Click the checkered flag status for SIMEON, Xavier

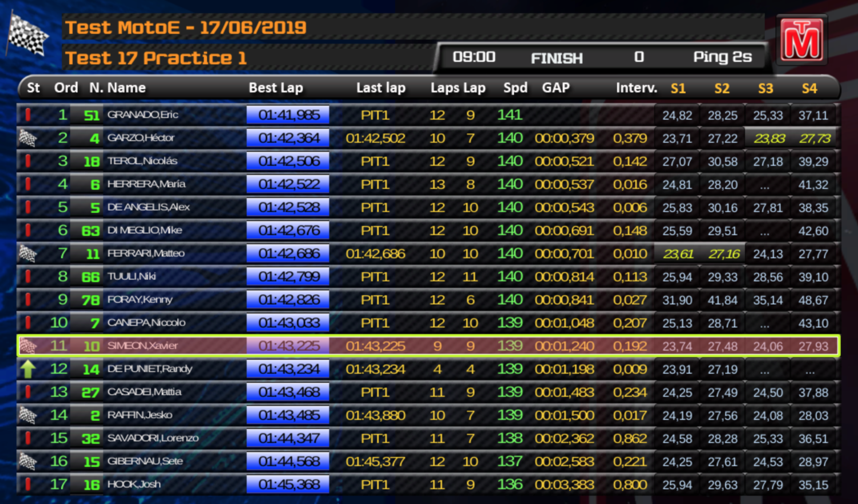click(27, 346)
